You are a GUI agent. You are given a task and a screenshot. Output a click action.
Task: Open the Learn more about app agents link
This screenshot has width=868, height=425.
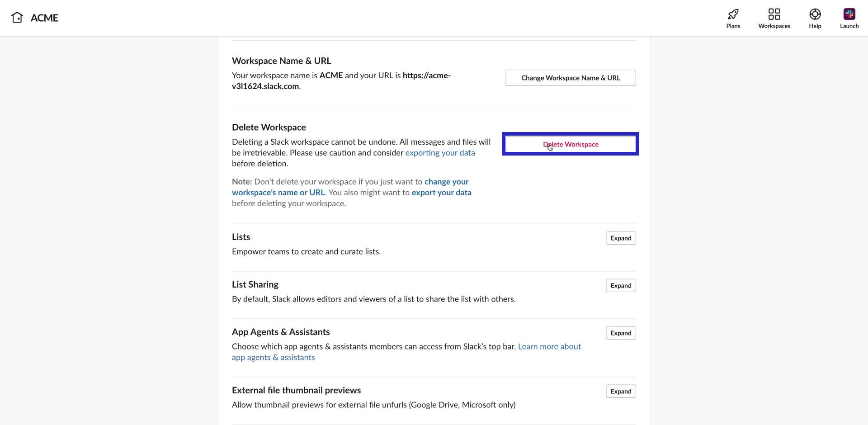549,346
